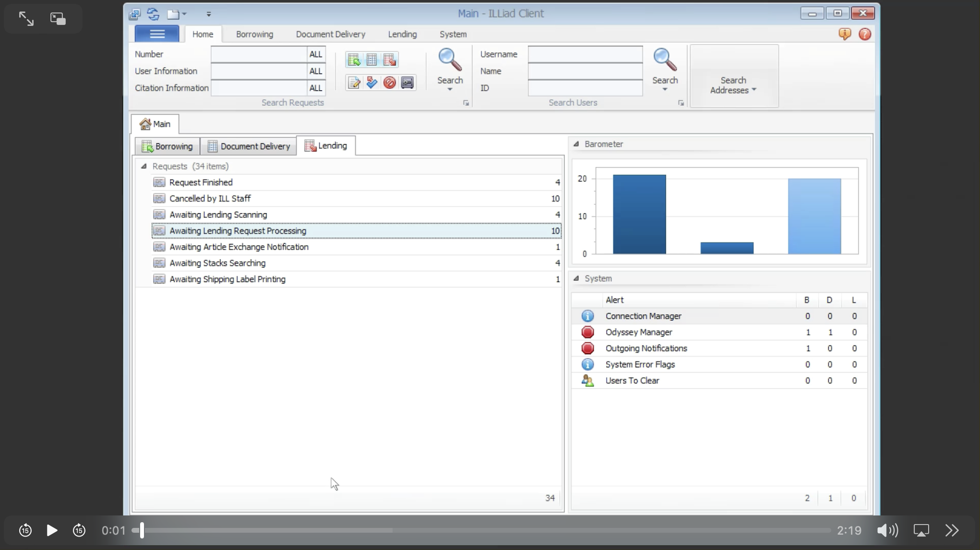This screenshot has height=550, width=980.
Task: Click the Lending filter icon in ribbon
Action: point(389,60)
